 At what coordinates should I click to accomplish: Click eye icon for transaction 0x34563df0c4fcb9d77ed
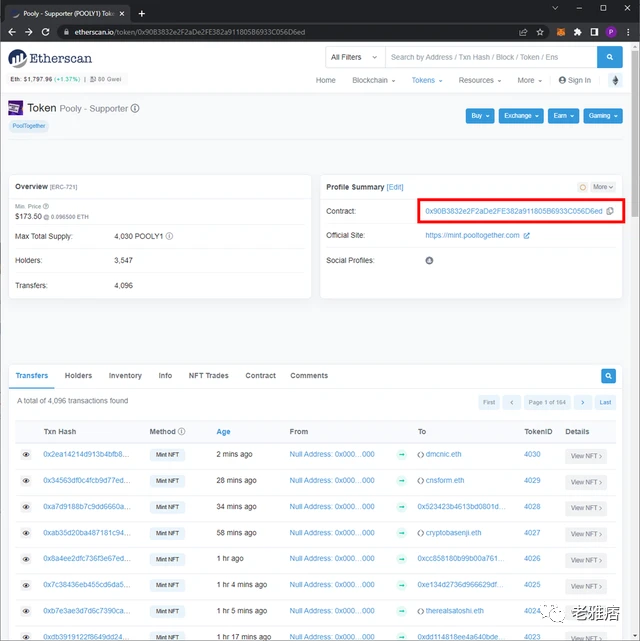[x=26, y=481]
